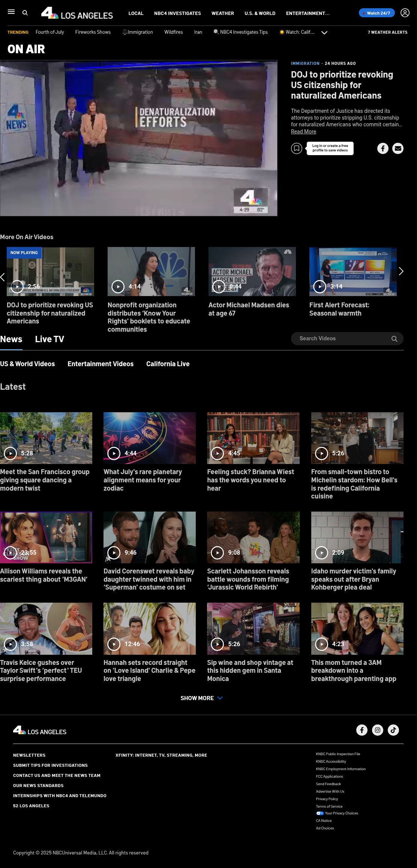The image size is (417, 868).
Task: Open the hamburger menu icon
Action: coord(11,12)
